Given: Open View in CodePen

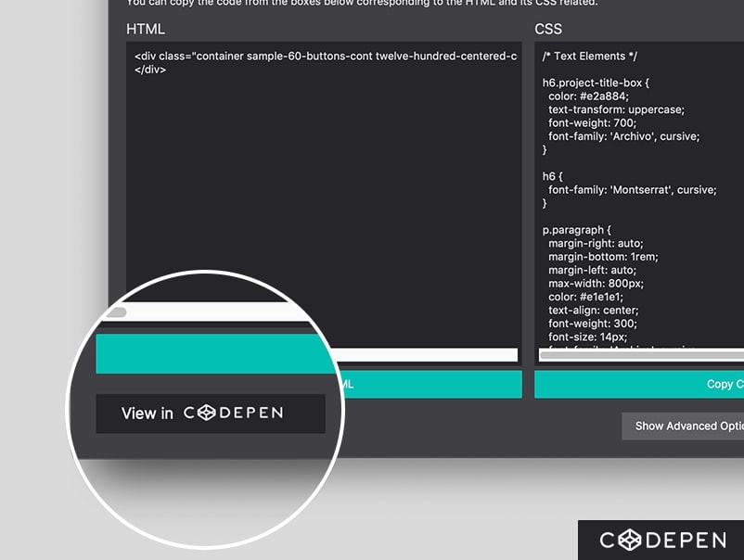Looking at the screenshot, I should click(211, 414).
